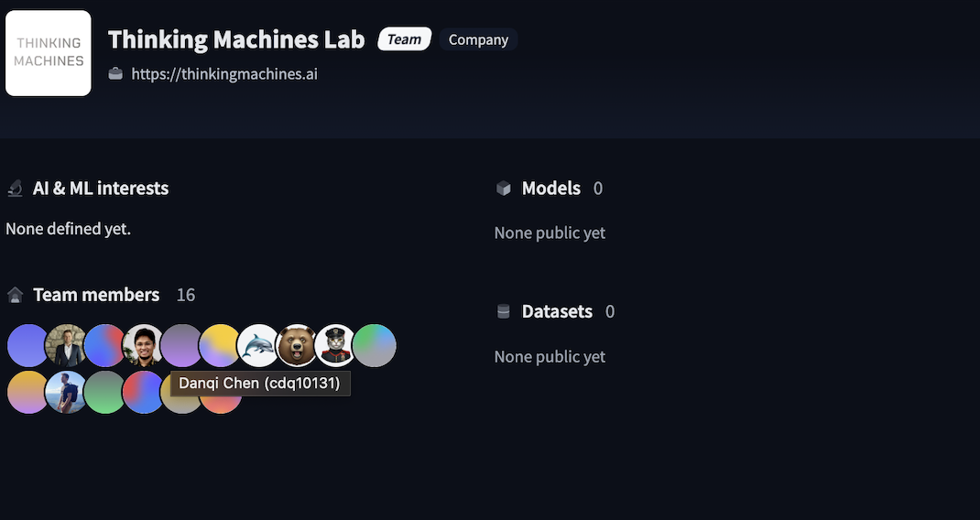The height and width of the screenshot is (520, 980).
Task: Click the Thinking Machines Lab title
Action: coord(236,39)
